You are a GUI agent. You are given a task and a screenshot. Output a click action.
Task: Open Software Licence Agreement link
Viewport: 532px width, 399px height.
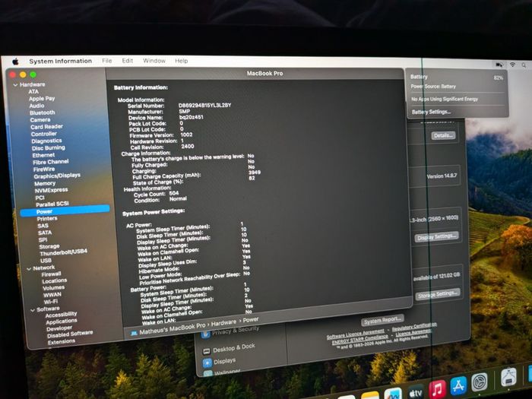(x=355, y=334)
